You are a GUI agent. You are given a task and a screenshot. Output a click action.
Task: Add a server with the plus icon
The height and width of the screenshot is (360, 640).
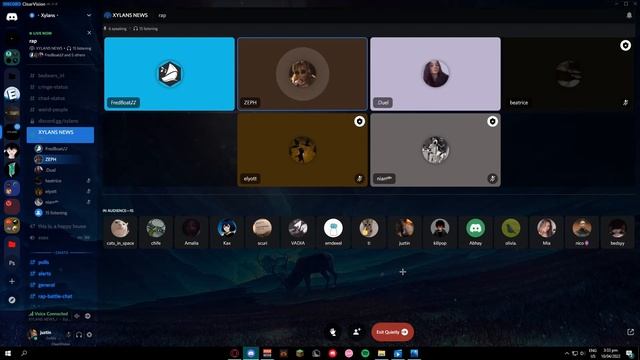point(12,281)
